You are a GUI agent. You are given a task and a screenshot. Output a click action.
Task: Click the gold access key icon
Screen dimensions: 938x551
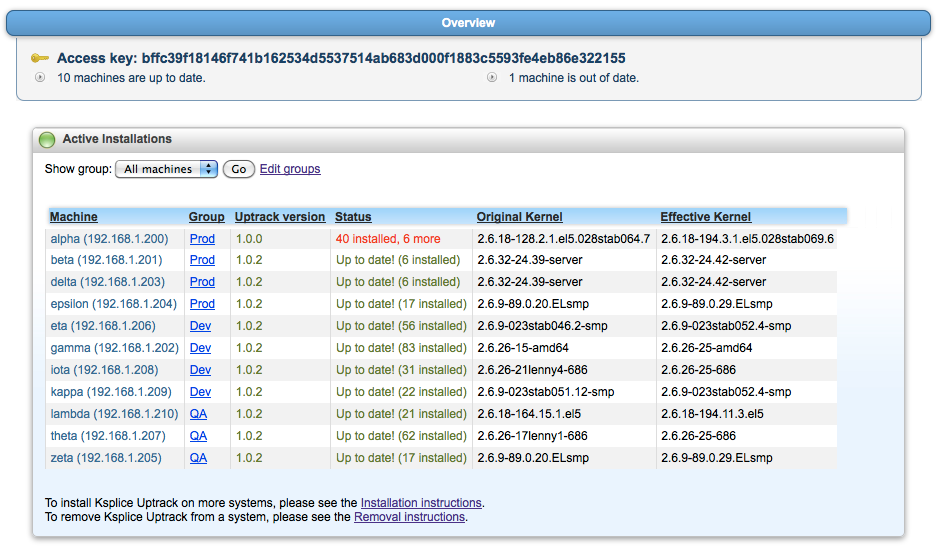click(x=40, y=58)
